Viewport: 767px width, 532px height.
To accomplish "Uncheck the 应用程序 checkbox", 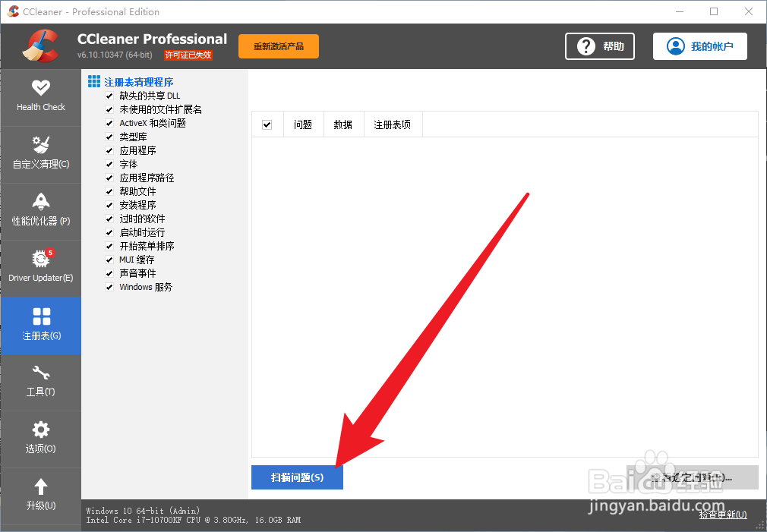I will point(109,150).
